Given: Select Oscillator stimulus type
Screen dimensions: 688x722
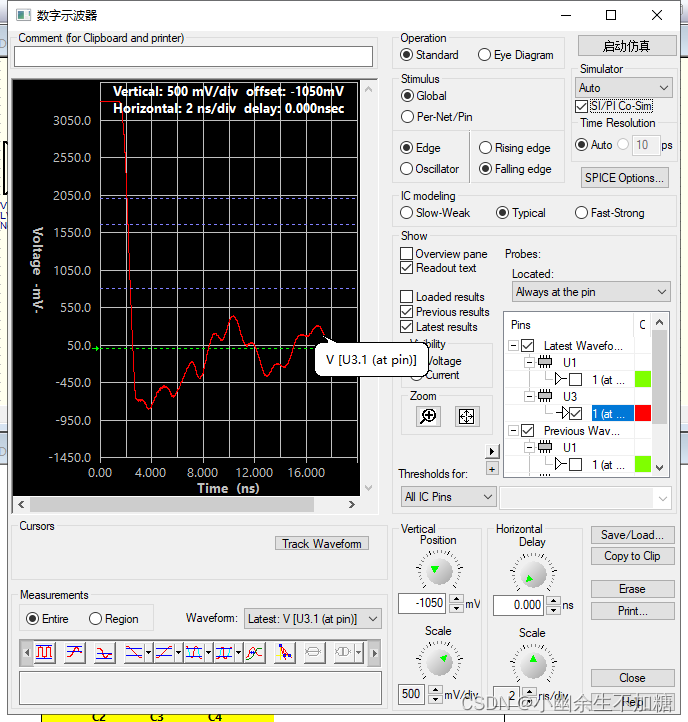Looking at the screenshot, I should pyautogui.click(x=429, y=169).
